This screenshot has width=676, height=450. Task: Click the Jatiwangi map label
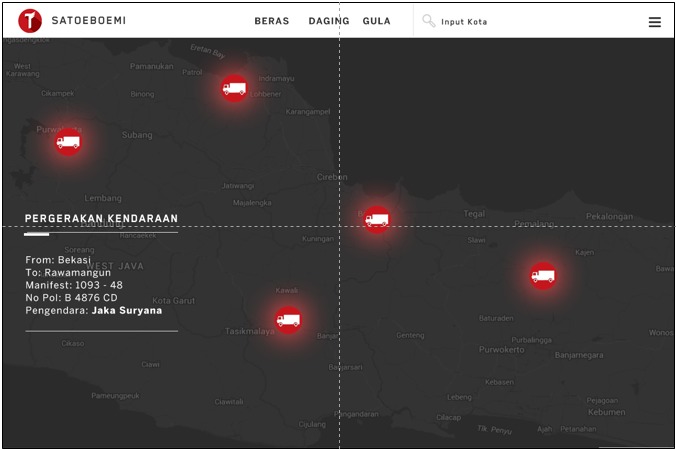click(x=238, y=186)
